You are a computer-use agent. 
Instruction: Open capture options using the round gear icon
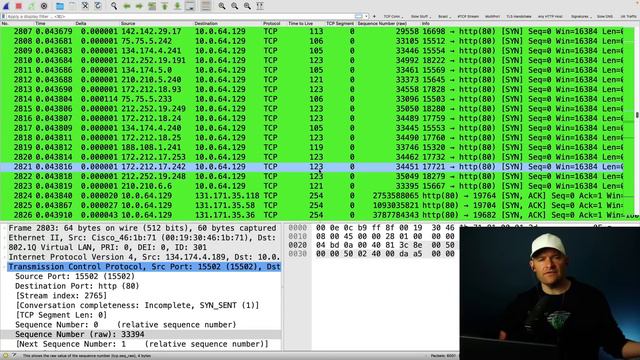coord(44,6)
